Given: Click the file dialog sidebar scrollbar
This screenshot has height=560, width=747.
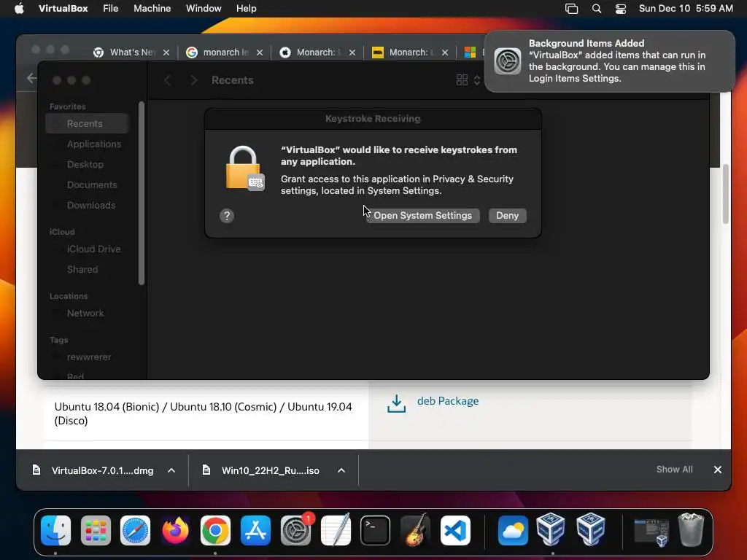Looking at the screenshot, I should tap(141, 192).
